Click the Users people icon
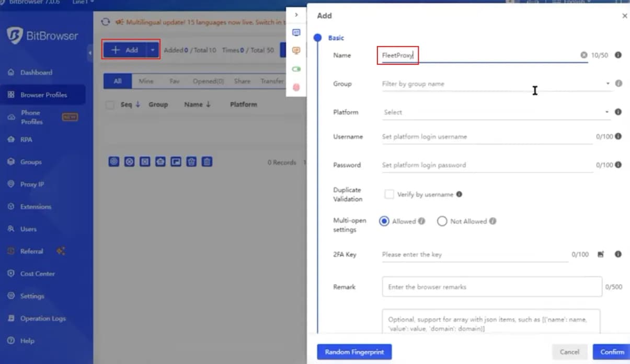 [11, 229]
